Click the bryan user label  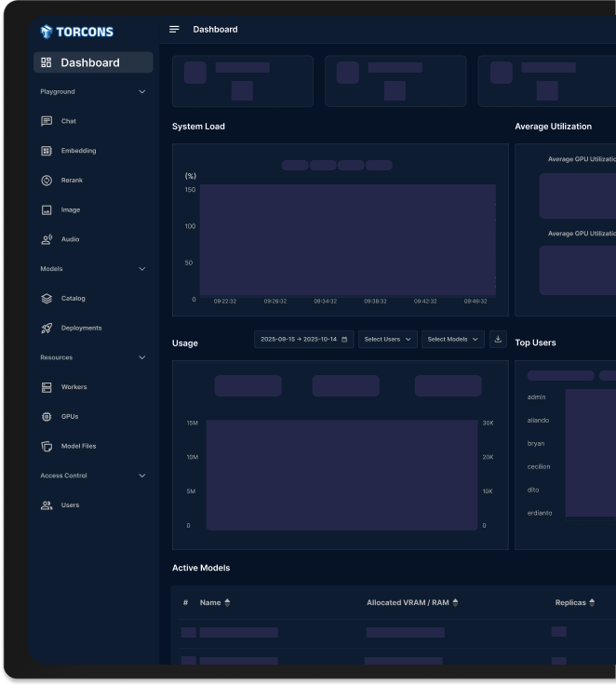pos(536,444)
